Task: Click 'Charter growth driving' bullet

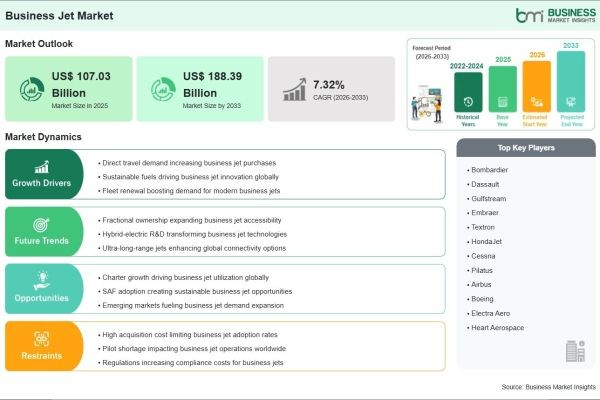Action: (186, 278)
